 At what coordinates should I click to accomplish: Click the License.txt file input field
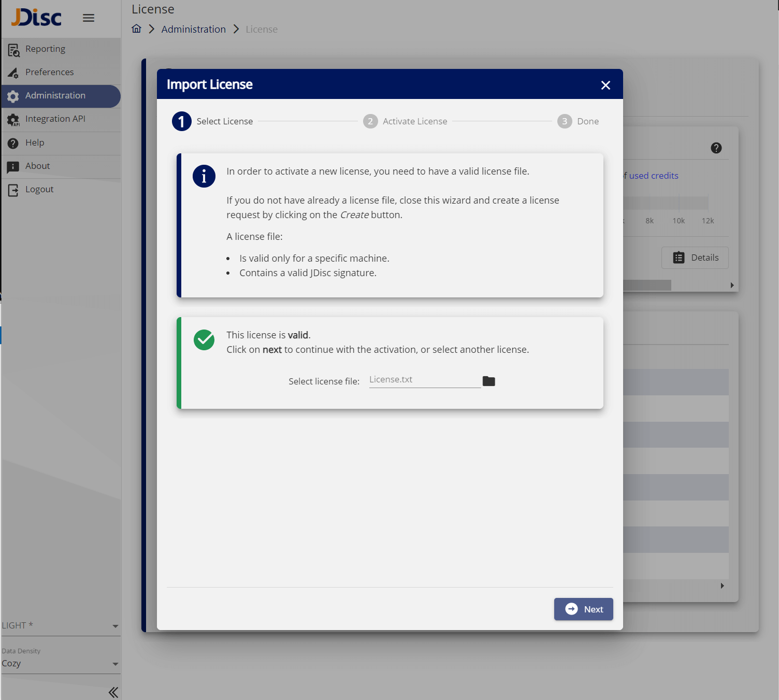tap(424, 380)
